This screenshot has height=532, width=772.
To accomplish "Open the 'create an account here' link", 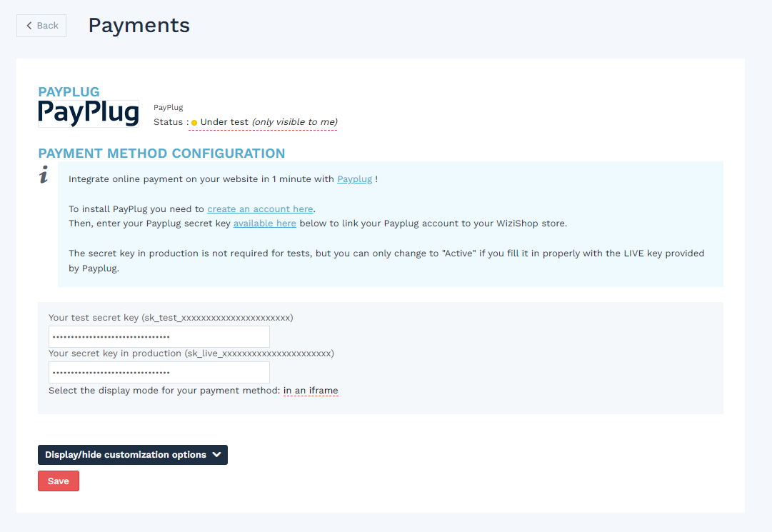I will coord(260,209).
